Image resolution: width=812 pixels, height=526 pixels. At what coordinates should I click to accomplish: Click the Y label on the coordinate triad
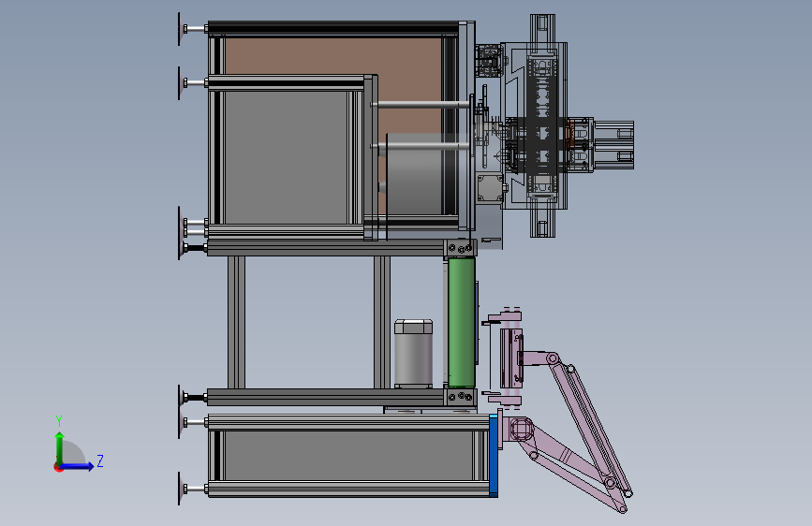click(x=59, y=421)
